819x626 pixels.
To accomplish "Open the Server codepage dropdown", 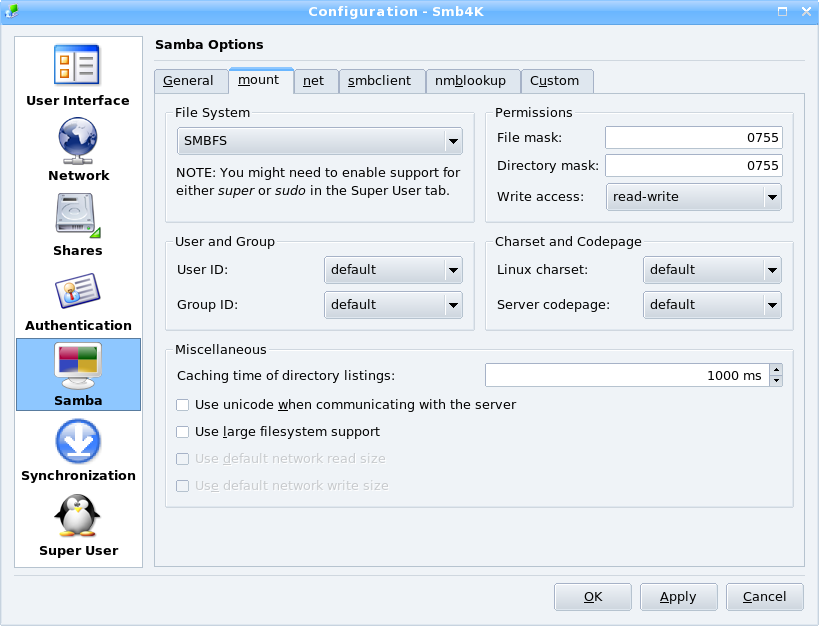I will coord(712,305).
